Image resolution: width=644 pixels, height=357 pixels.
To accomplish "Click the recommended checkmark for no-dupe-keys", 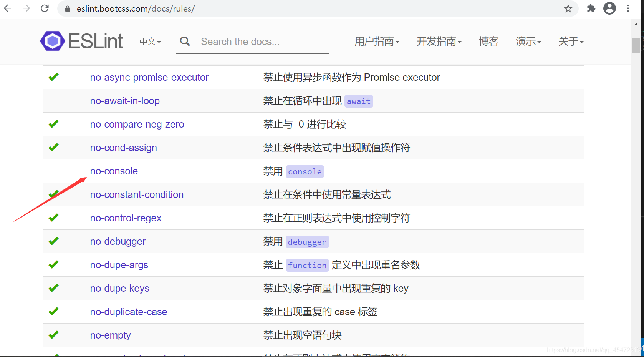I will tap(53, 288).
